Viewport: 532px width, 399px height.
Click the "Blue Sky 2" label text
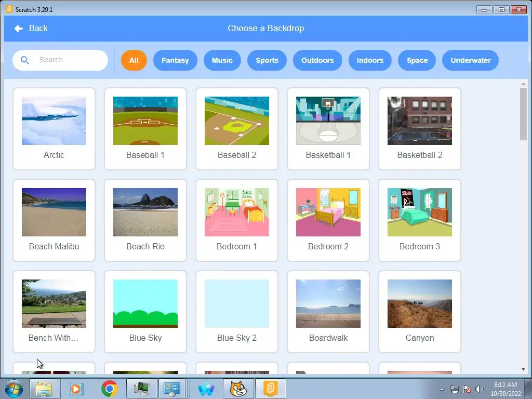click(x=237, y=338)
